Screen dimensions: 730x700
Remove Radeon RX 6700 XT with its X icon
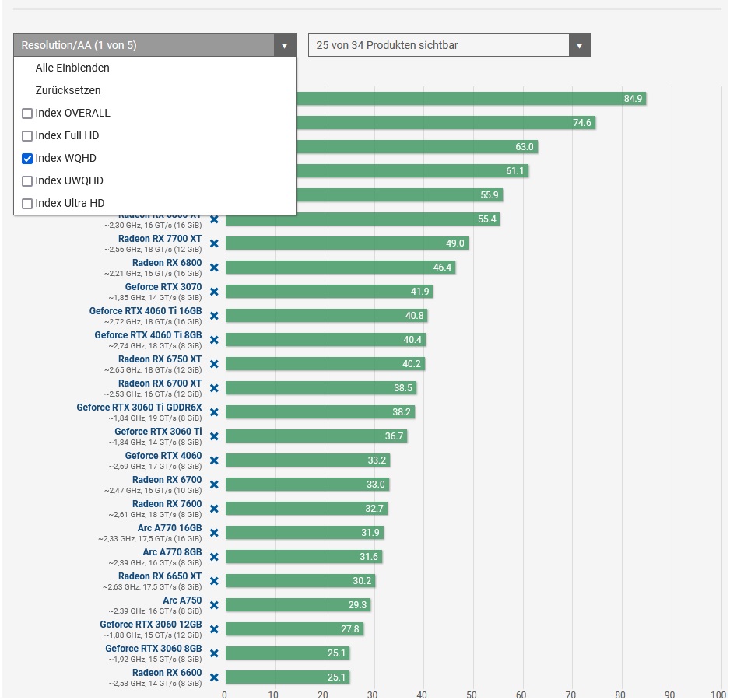pyautogui.click(x=214, y=388)
